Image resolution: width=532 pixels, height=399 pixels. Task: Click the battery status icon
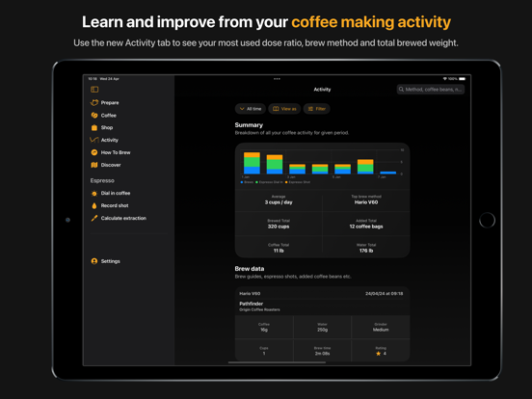(462, 79)
